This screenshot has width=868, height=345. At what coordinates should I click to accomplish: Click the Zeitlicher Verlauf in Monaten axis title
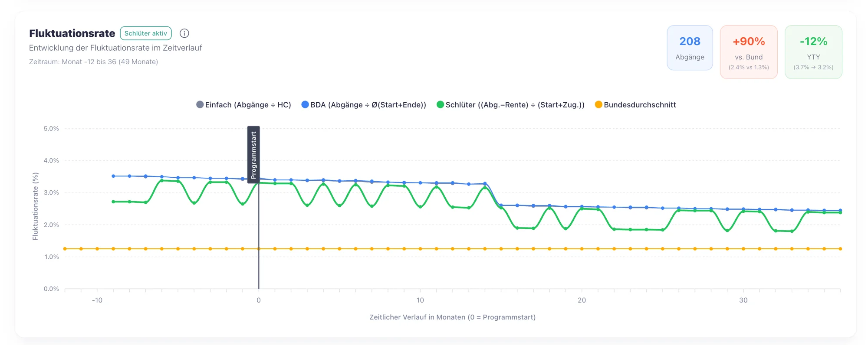pyautogui.click(x=452, y=317)
